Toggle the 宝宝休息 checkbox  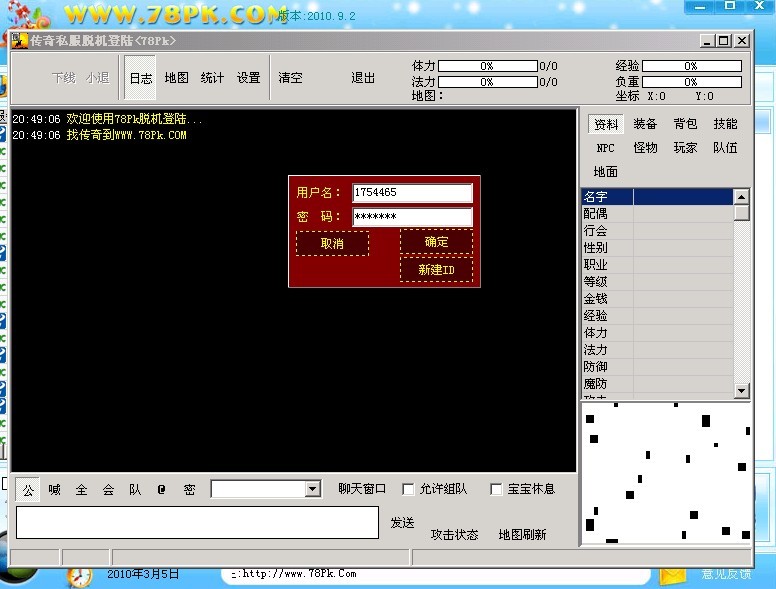pyautogui.click(x=496, y=490)
